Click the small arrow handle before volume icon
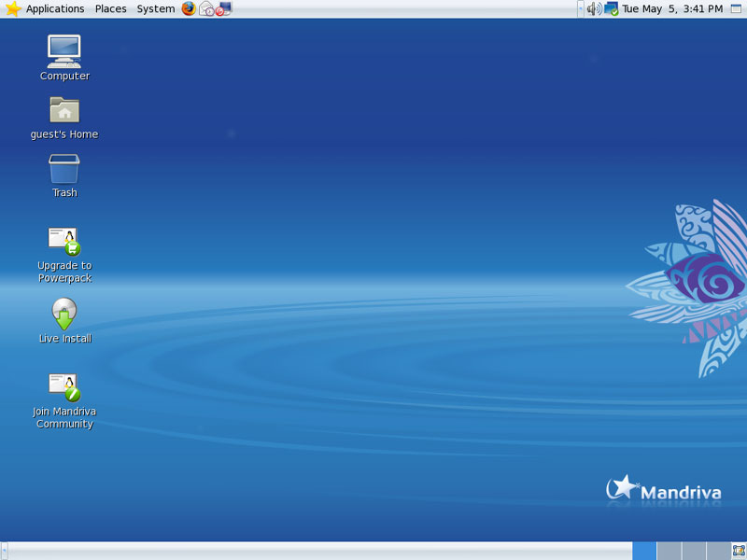747x560 pixels. (x=580, y=8)
